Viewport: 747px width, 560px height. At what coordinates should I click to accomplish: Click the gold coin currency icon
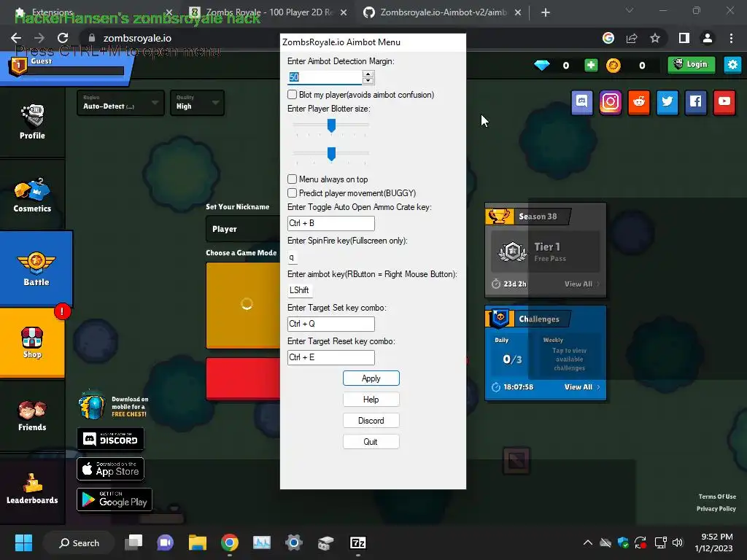613,65
